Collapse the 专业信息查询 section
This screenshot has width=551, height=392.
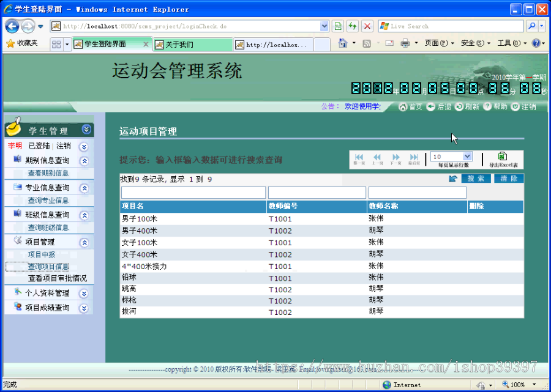[84, 188]
